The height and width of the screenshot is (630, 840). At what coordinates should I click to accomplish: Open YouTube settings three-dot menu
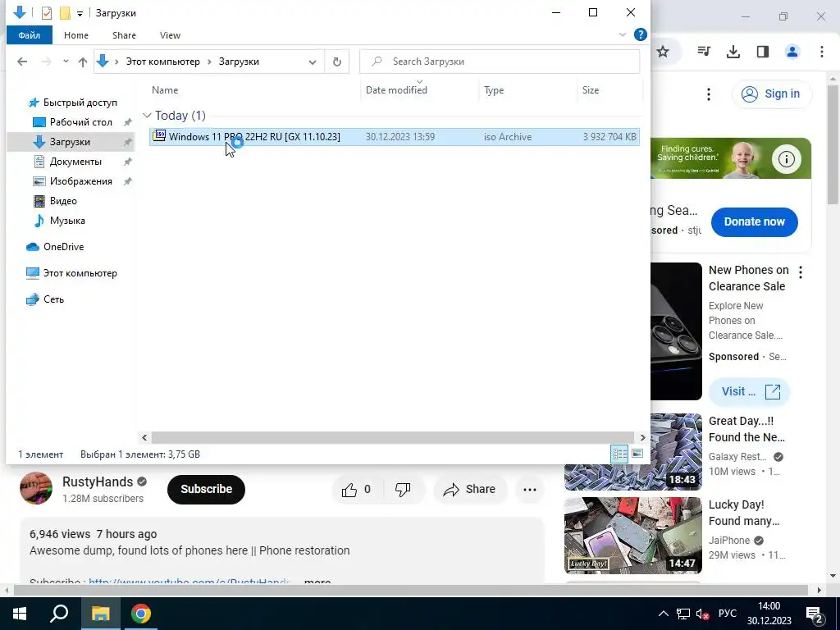point(709,94)
